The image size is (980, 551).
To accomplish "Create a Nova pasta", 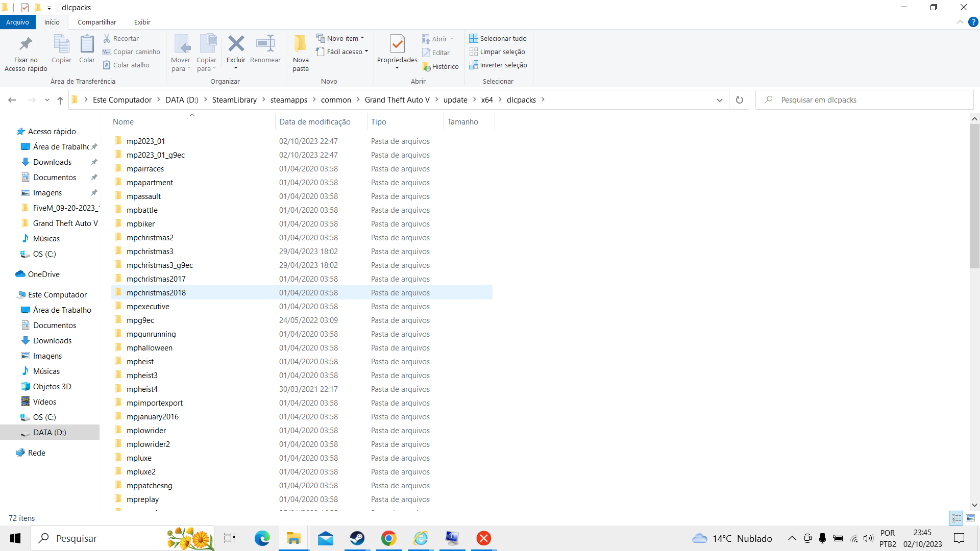I will [x=301, y=54].
